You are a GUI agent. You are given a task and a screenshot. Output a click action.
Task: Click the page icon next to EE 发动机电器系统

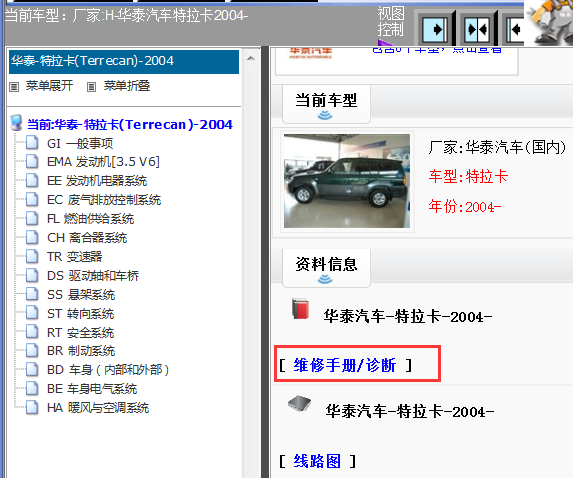pyautogui.click(x=32, y=180)
